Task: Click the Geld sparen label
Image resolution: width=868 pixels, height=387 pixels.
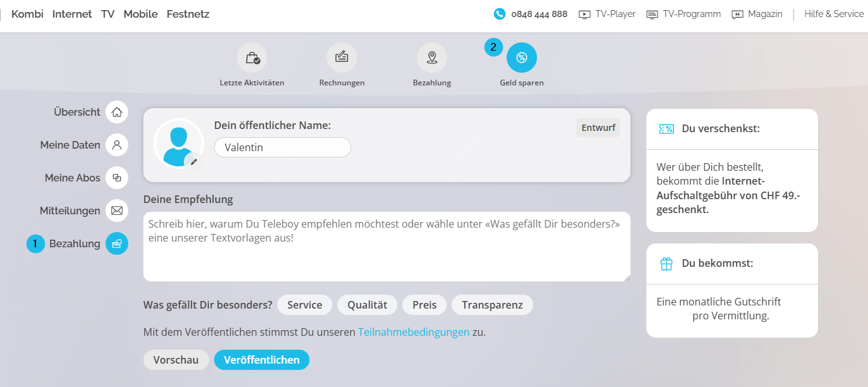Action: [522, 83]
